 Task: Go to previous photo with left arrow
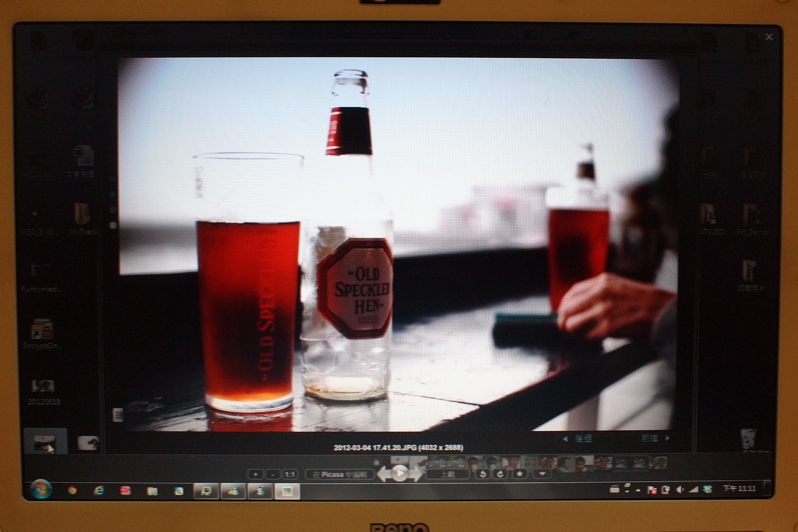[x=384, y=473]
